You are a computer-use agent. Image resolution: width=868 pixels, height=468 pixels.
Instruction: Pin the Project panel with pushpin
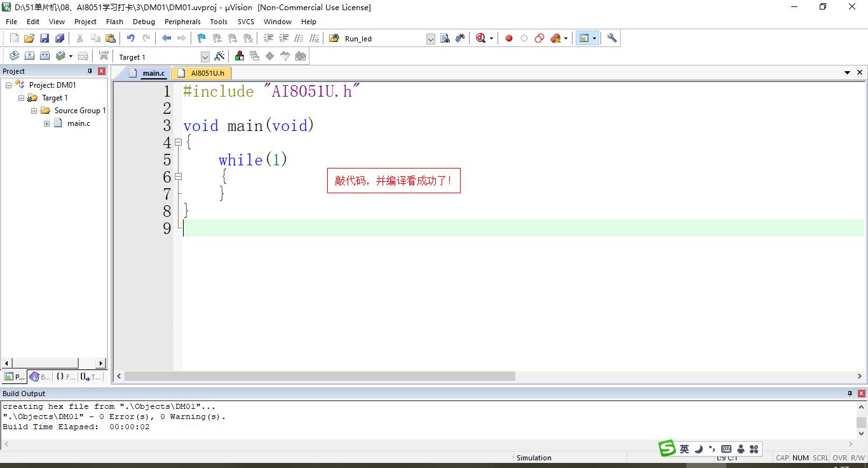coord(90,71)
